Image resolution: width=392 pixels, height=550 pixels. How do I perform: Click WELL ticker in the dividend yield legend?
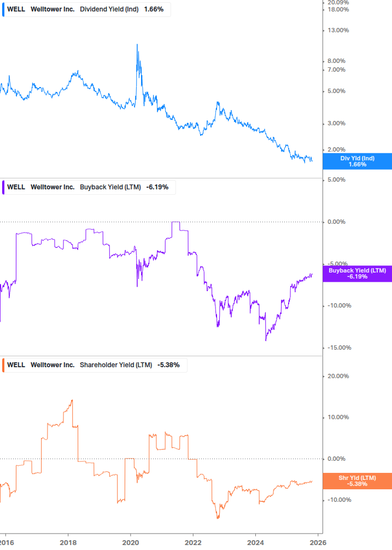coord(16,9)
